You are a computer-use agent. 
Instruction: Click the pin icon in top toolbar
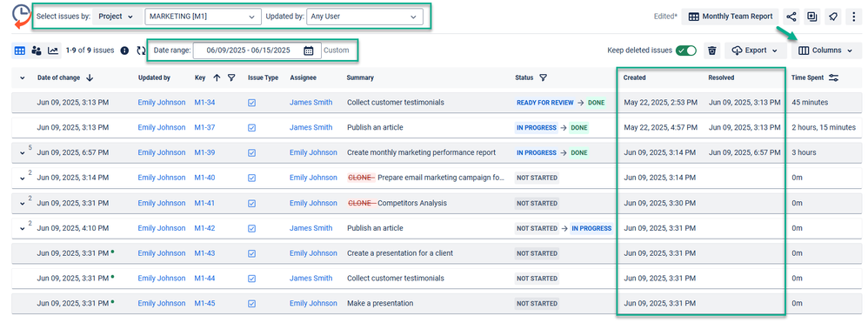[833, 17]
